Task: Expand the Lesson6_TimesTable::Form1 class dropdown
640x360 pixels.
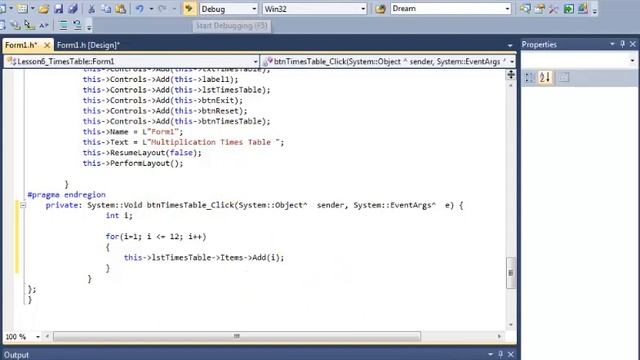Action: point(256,62)
